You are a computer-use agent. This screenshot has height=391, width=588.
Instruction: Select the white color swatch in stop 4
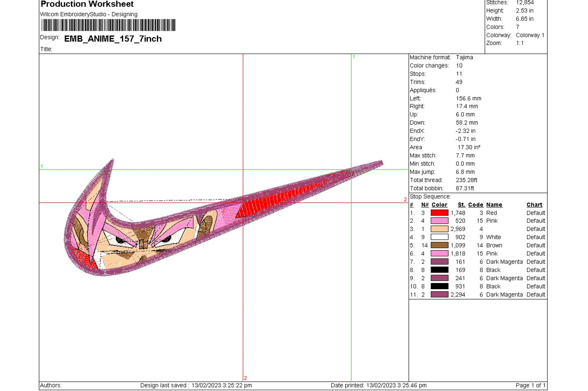tap(439, 237)
